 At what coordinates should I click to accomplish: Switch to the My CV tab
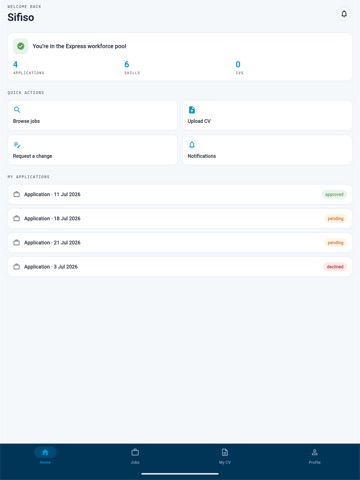[x=225, y=456]
